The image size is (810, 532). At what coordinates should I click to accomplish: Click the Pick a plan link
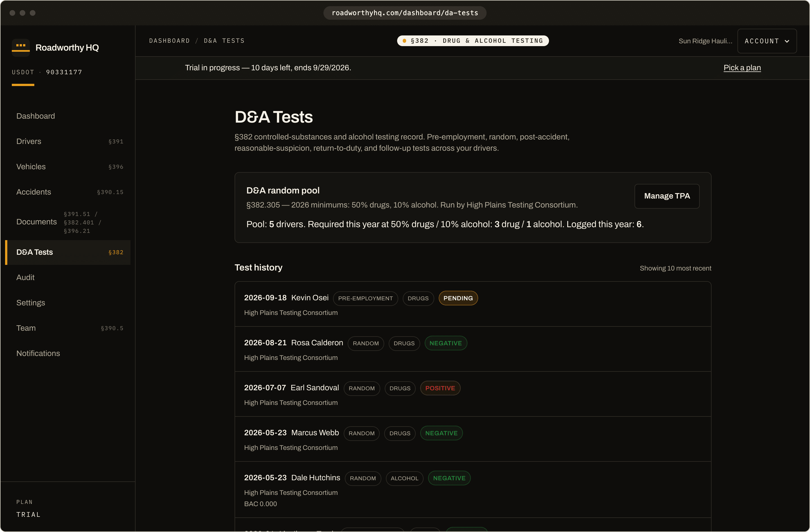tap(742, 68)
